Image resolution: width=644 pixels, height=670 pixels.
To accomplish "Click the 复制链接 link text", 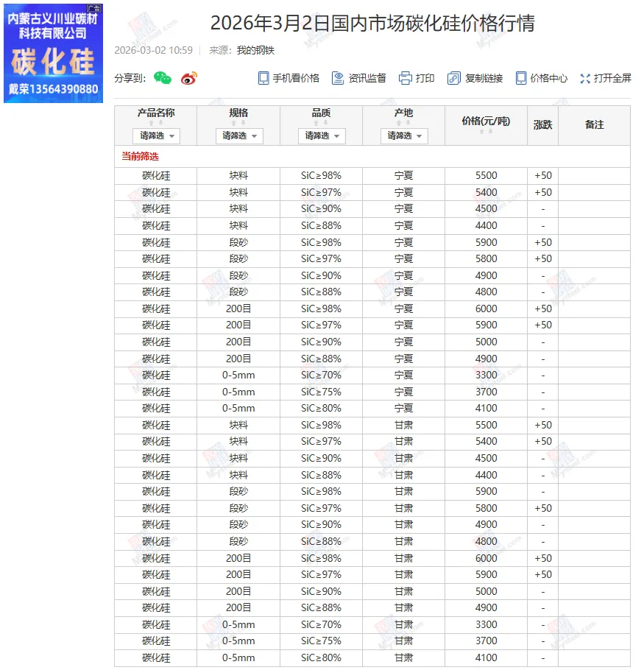I will 484,78.
